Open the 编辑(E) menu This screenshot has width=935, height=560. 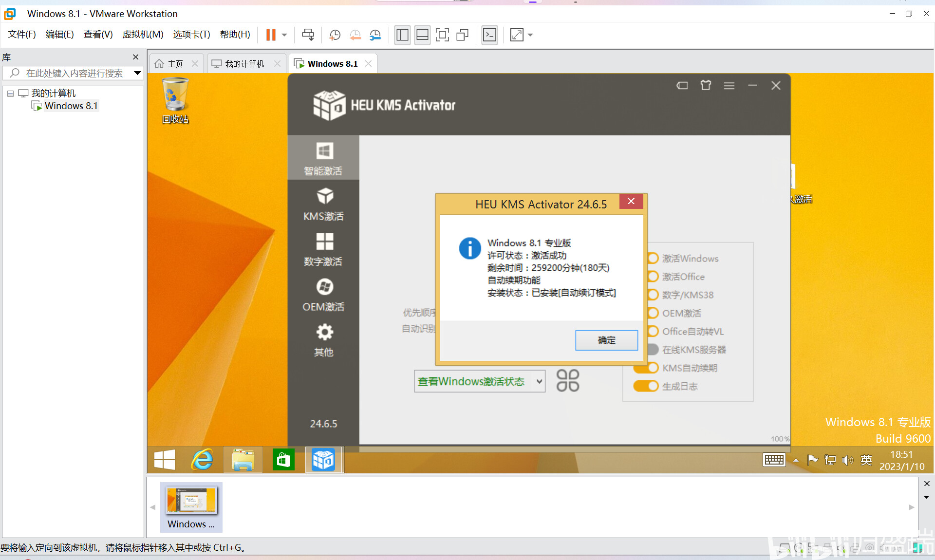59,34
